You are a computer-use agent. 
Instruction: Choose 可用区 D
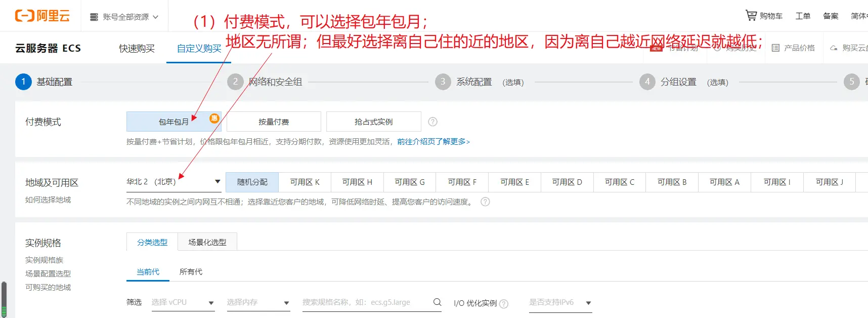567,182
